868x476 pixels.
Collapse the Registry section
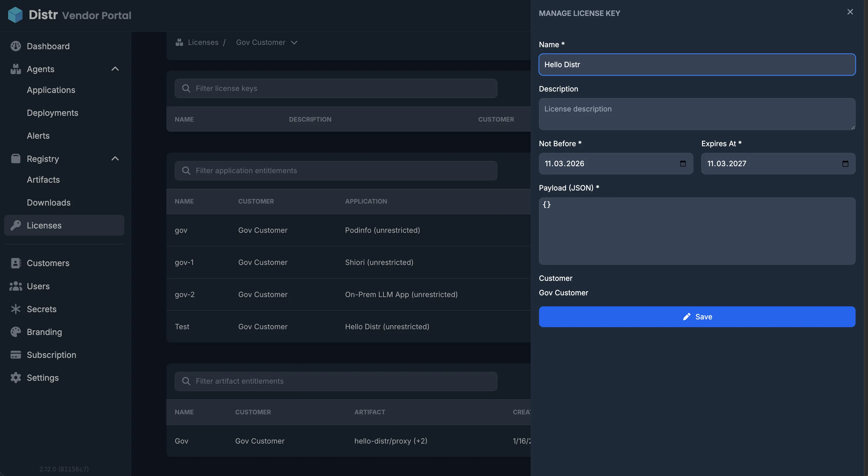point(115,158)
